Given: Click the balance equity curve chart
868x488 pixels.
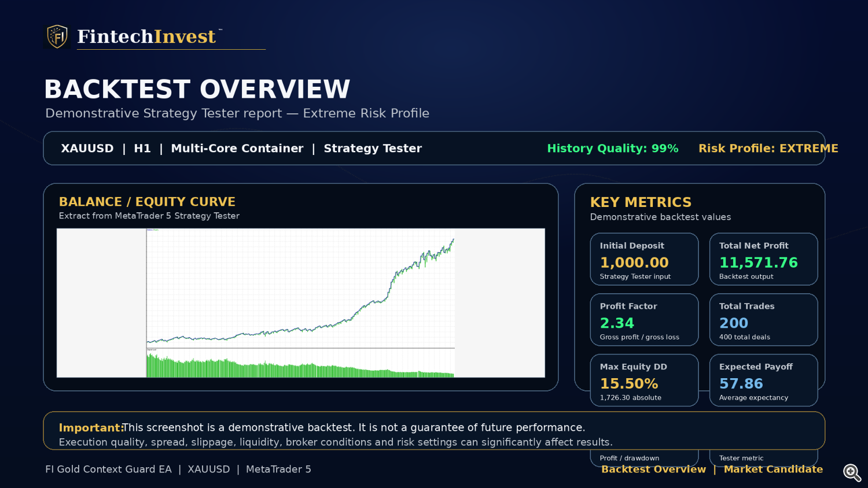Looking at the screenshot, I should click(301, 303).
